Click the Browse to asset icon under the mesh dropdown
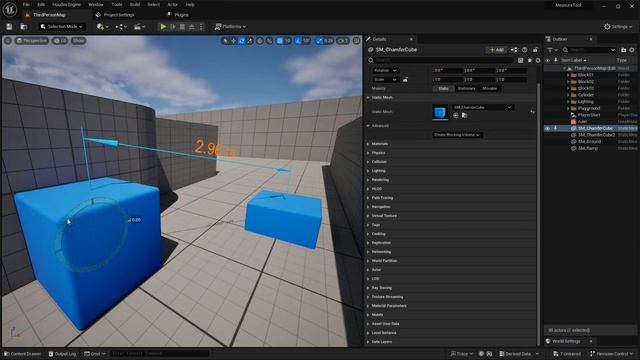 [464, 116]
